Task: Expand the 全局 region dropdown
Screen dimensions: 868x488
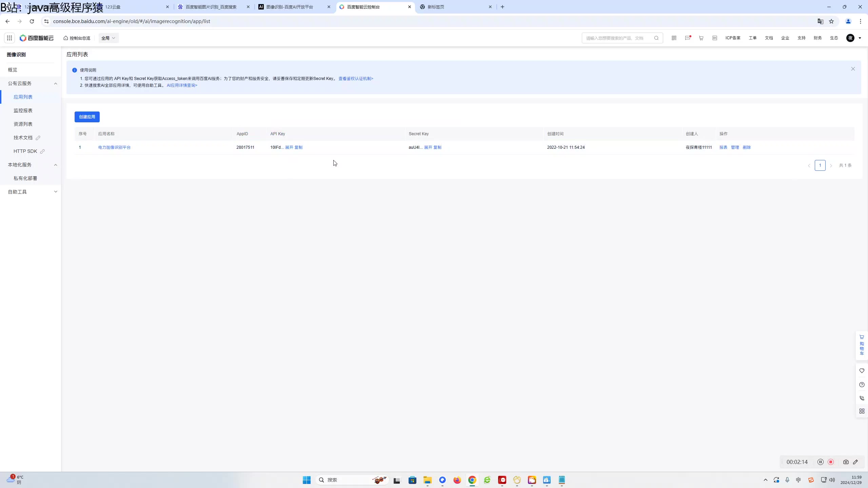Action: tap(108, 38)
